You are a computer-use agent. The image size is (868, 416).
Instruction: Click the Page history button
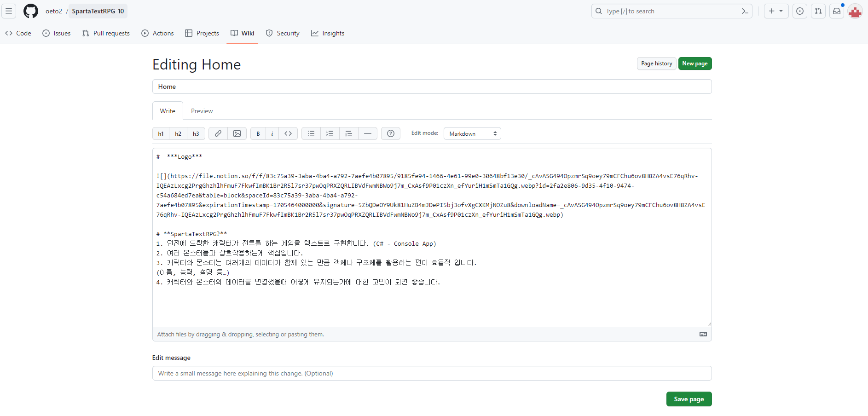(657, 64)
